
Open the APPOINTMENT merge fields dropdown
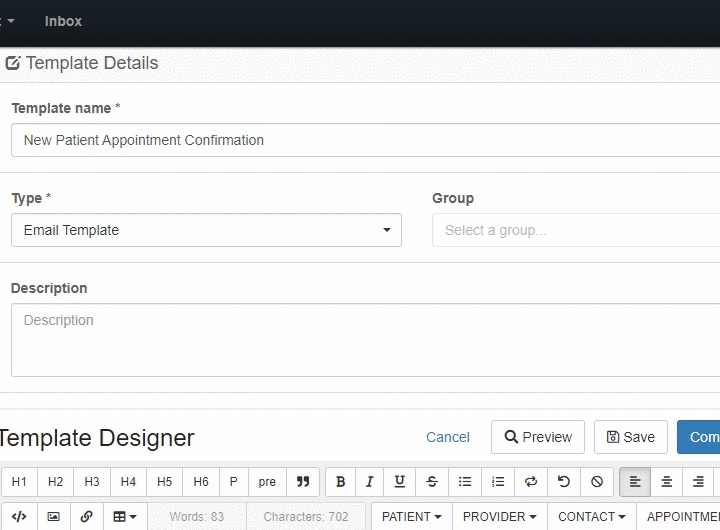click(x=679, y=517)
